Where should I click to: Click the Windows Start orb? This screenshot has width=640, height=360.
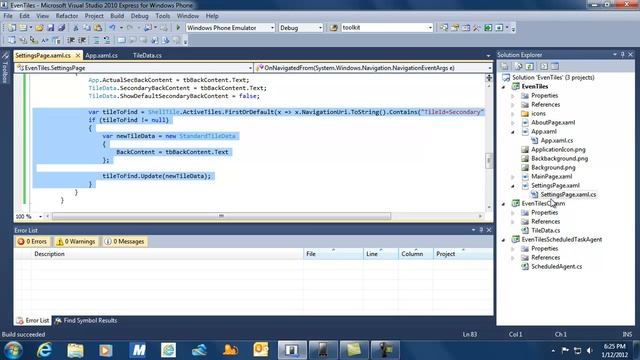point(13,350)
